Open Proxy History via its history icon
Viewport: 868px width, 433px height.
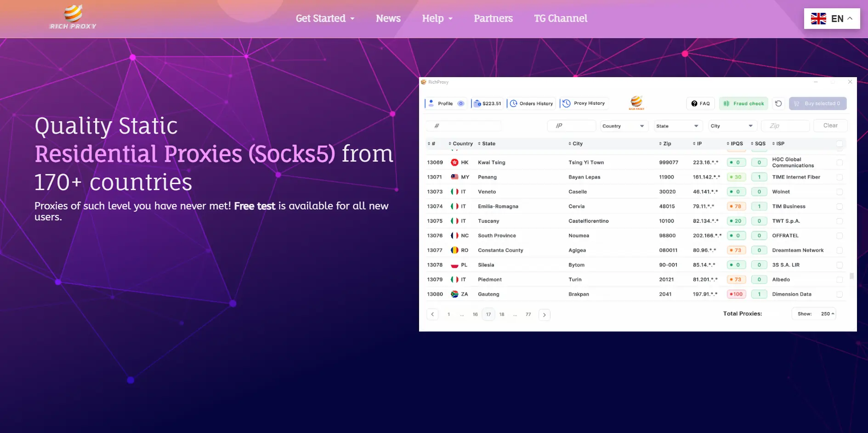pos(567,103)
